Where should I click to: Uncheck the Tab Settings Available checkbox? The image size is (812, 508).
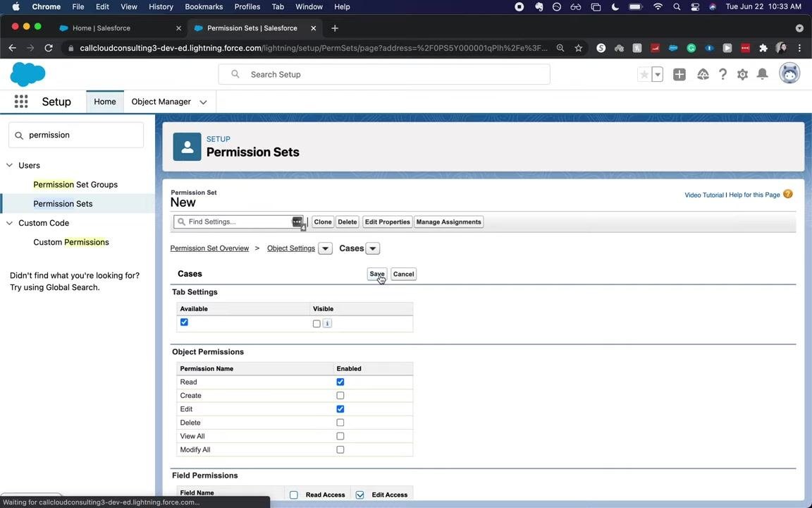184,322
